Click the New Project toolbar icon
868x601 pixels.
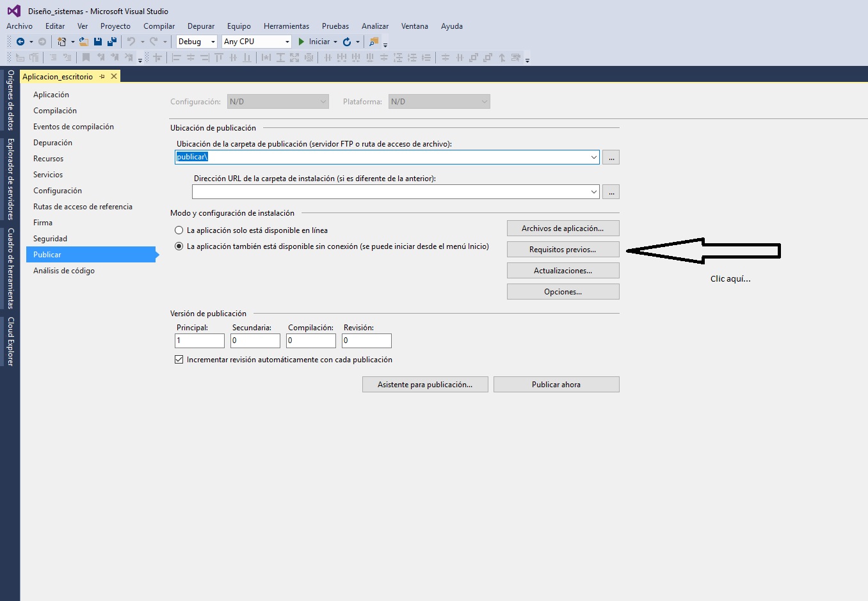click(x=61, y=42)
